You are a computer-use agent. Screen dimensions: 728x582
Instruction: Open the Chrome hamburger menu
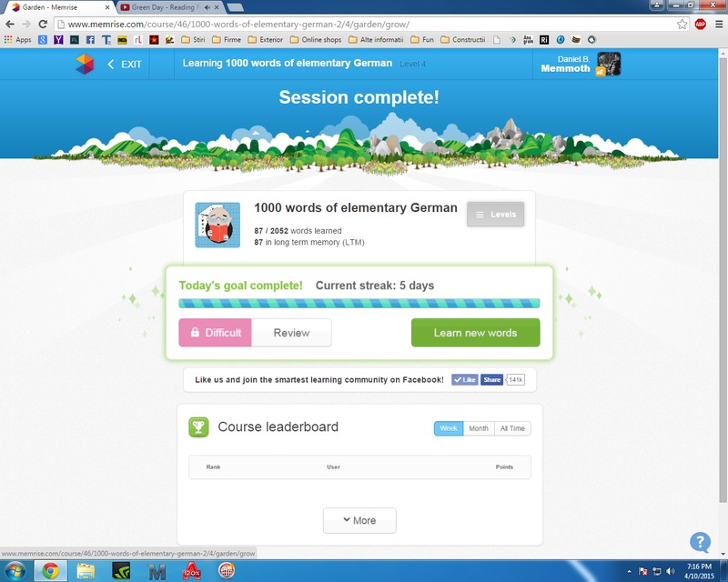click(x=719, y=25)
